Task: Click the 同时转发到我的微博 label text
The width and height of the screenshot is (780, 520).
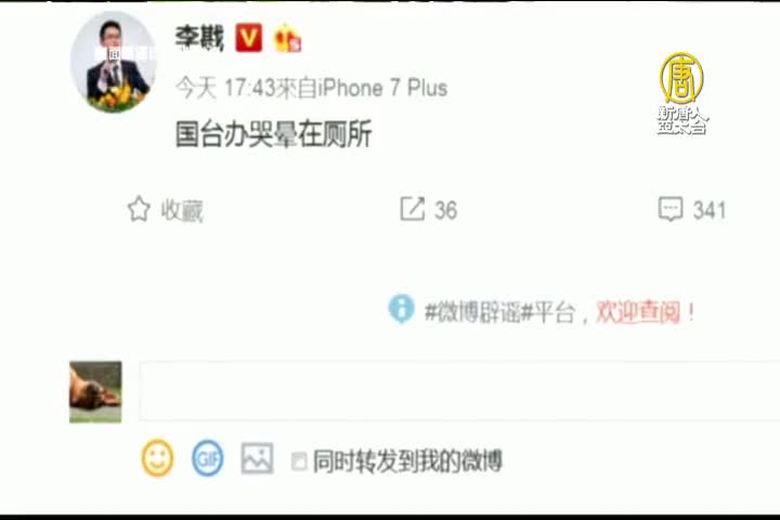Action: pyautogui.click(x=407, y=461)
